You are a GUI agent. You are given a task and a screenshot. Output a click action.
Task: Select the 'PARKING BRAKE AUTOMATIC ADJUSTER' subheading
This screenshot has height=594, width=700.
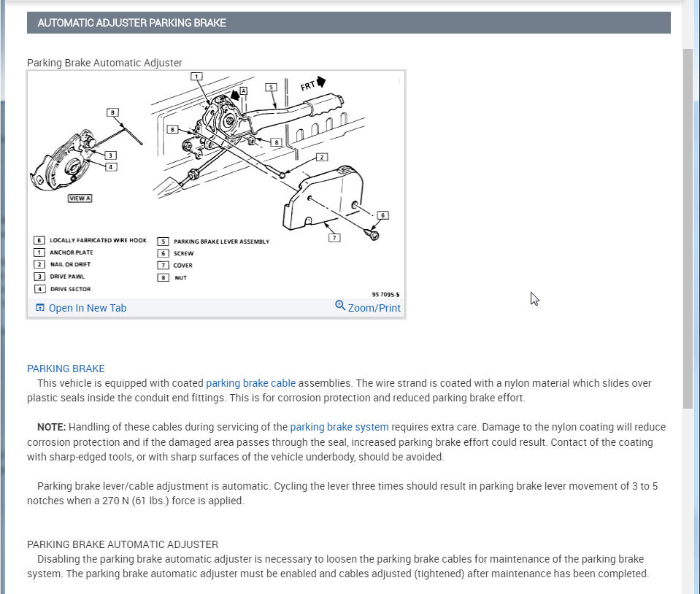(x=123, y=544)
